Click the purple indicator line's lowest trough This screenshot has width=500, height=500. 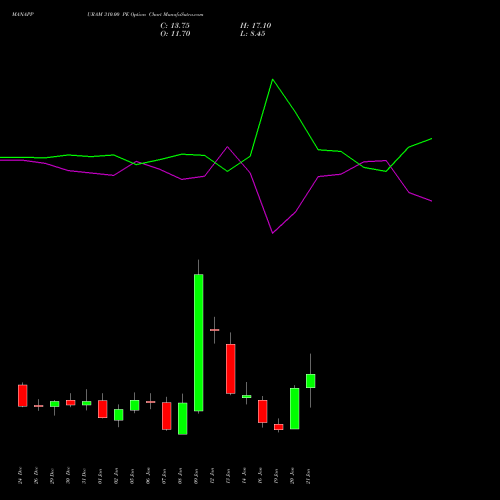click(x=273, y=233)
